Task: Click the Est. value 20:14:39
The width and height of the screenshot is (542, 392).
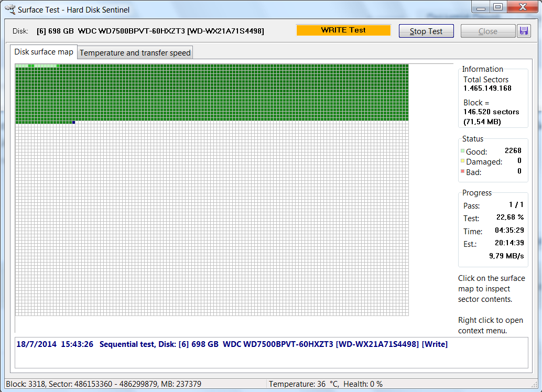Action: point(509,243)
